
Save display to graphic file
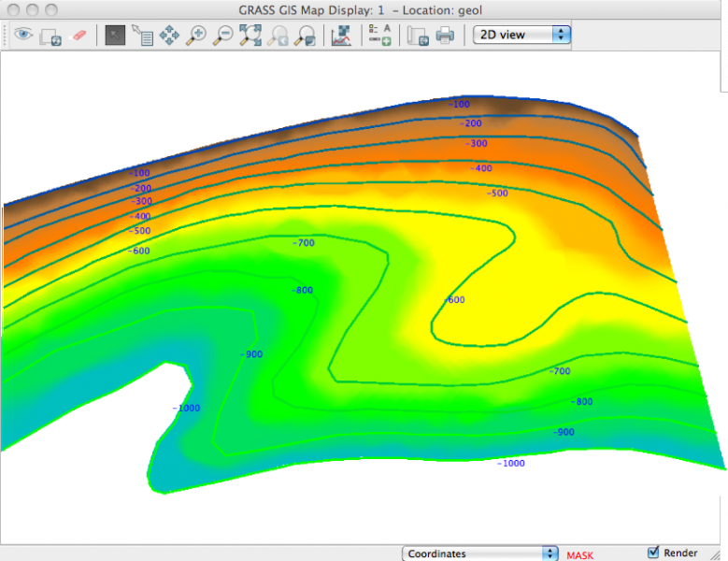tap(418, 36)
